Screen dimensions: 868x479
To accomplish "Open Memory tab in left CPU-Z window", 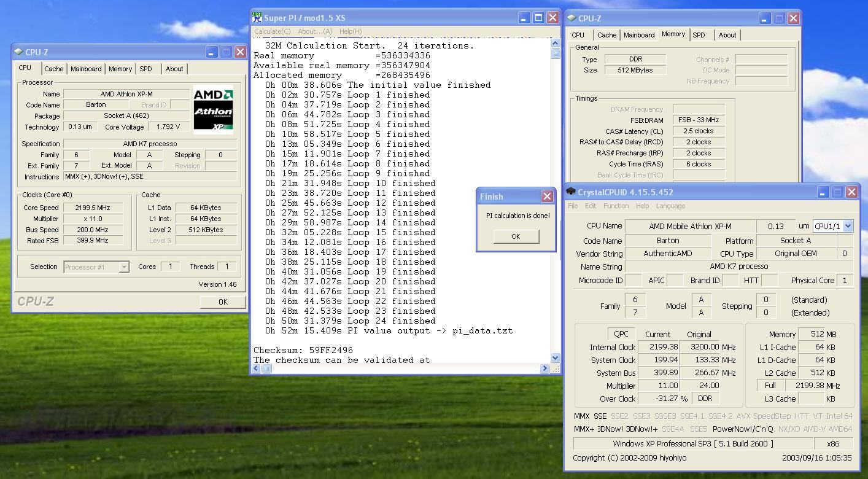I will pos(120,69).
